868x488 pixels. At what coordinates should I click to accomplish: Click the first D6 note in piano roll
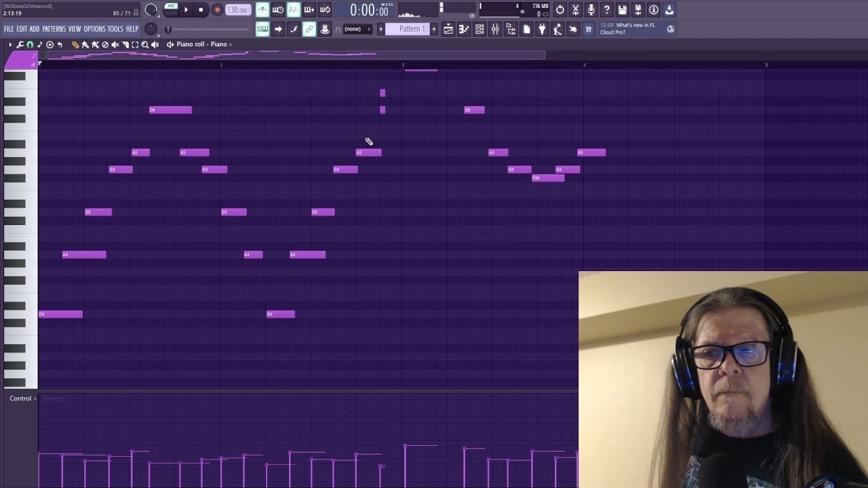click(170, 110)
